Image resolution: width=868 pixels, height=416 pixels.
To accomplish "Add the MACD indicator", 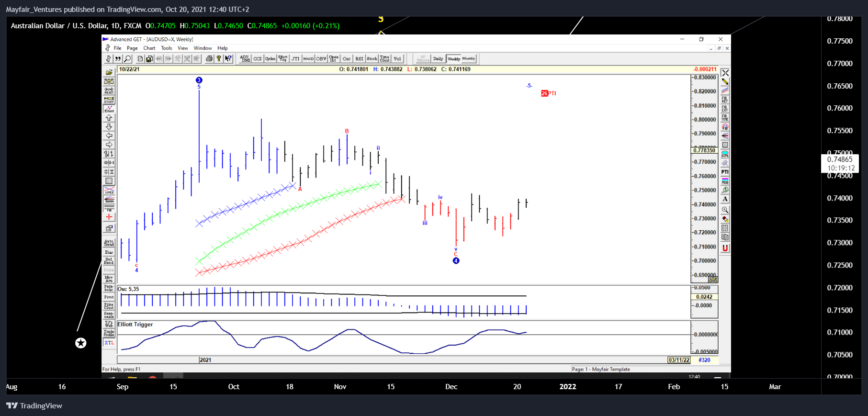I will click(x=308, y=59).
